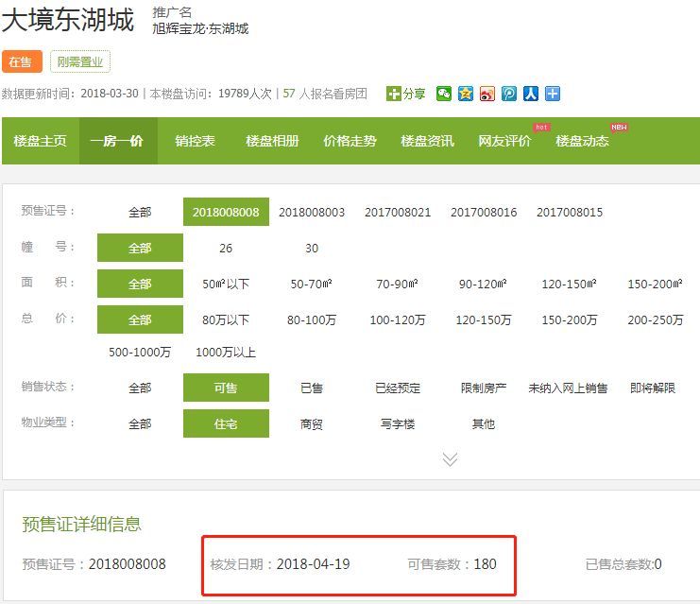Select presale permit 2017008021

398,212
